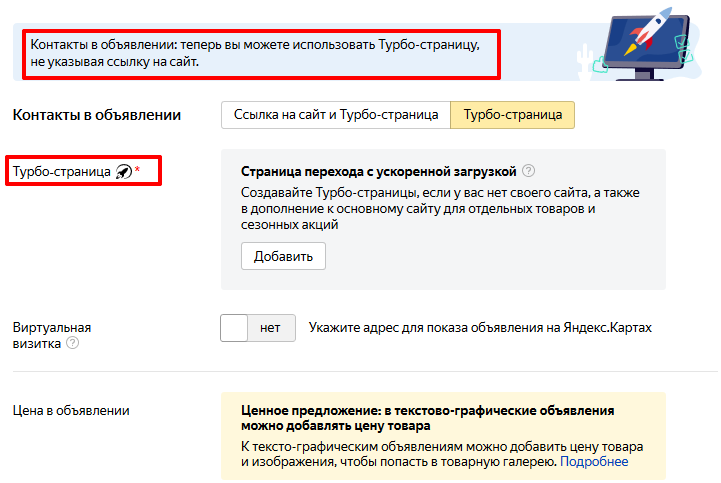Click the 'Ценное предложение' bold heading
Screen dimensions: 721x483
tap(428, 418)
